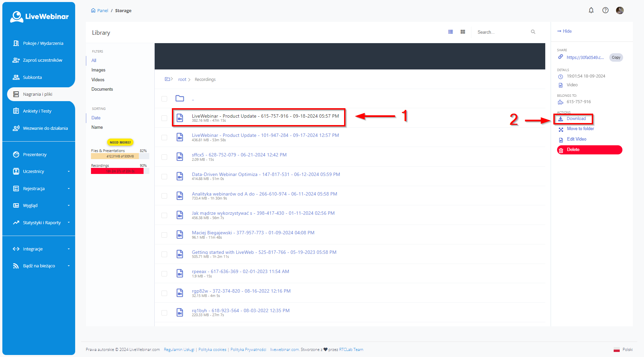The image size is (644, 357).
Task: Click the red Recordings usage bar
Action: coord(117,171)
